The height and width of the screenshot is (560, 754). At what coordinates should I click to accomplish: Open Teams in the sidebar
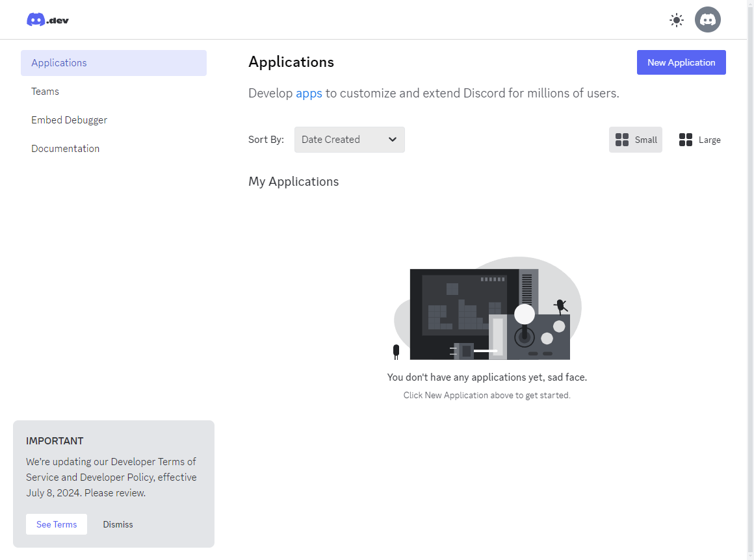tap(114, 92)
